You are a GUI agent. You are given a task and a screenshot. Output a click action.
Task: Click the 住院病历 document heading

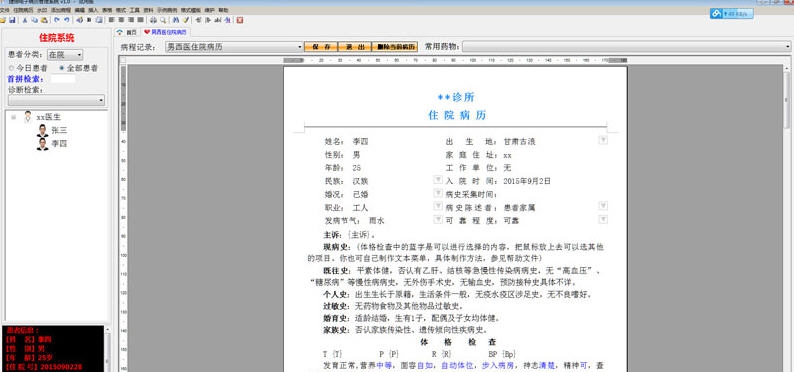pyautogui.click(x=457, y=115)
